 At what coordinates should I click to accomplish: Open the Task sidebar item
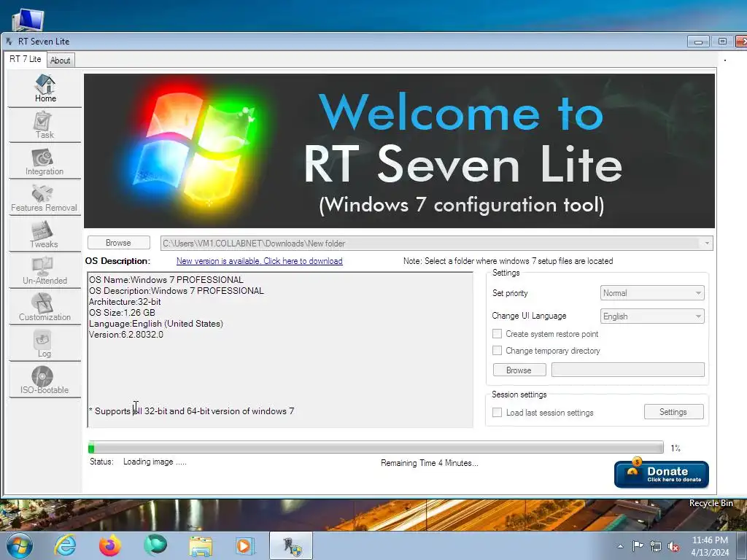point(44,125)
